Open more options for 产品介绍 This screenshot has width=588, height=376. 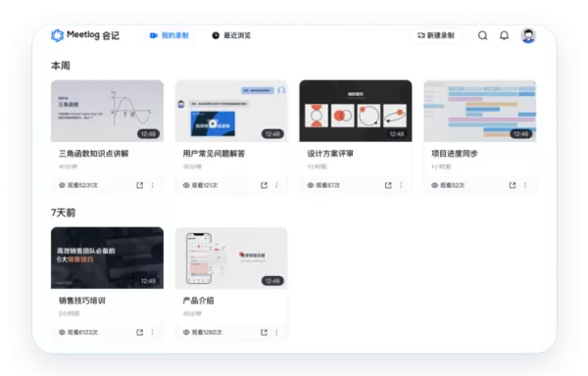click(276, 332)
